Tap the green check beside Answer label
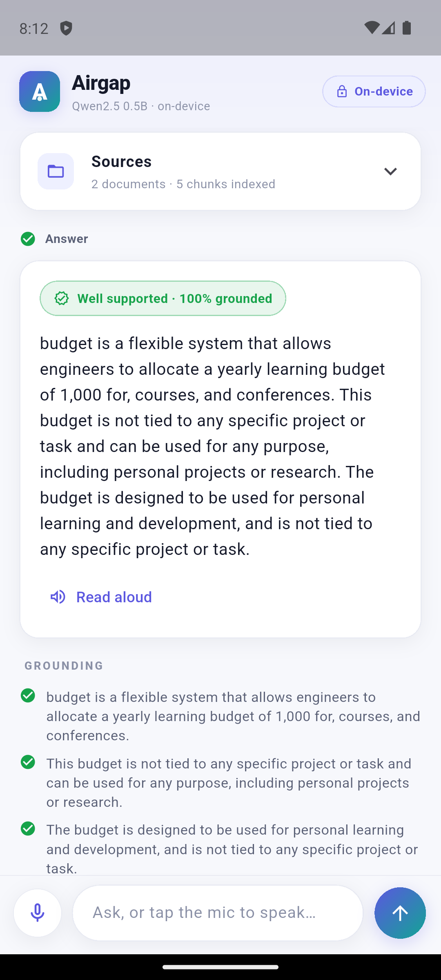The width and height of the screenshot is (441, 980). (x=28, y=239)
